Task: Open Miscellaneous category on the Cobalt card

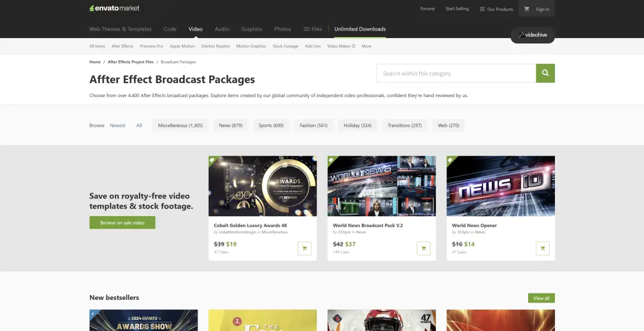Action: (274, 232)
